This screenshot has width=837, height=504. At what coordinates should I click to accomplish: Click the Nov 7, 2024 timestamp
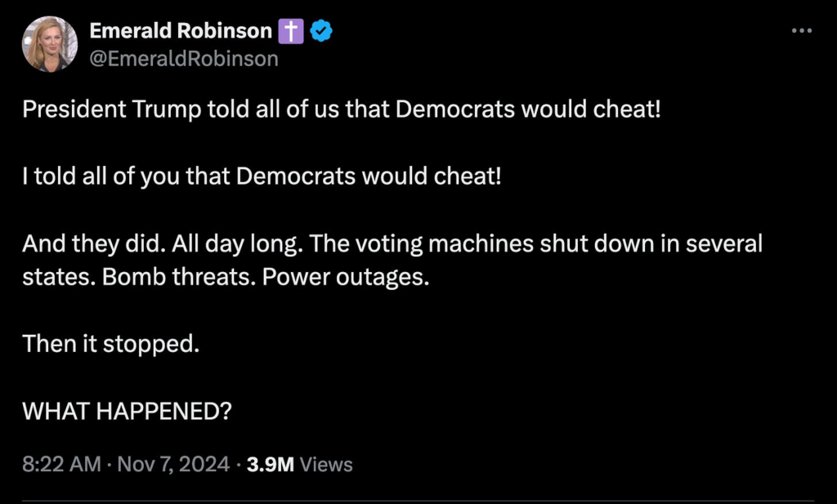click(x=172, y=464)
